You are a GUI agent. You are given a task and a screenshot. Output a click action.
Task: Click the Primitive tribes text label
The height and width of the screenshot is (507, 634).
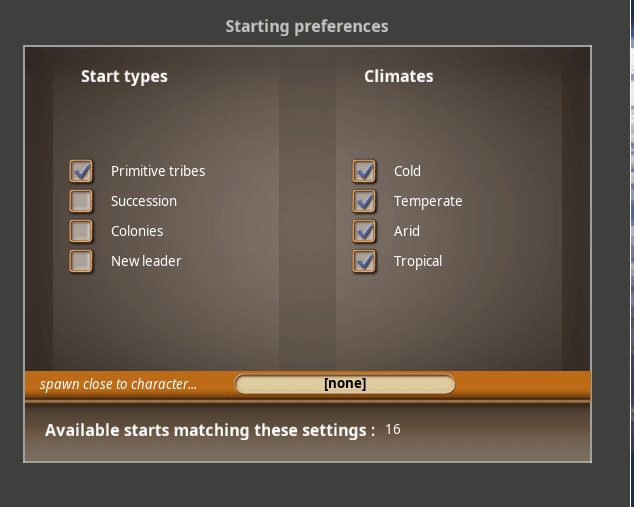click(x=158, y=171)
